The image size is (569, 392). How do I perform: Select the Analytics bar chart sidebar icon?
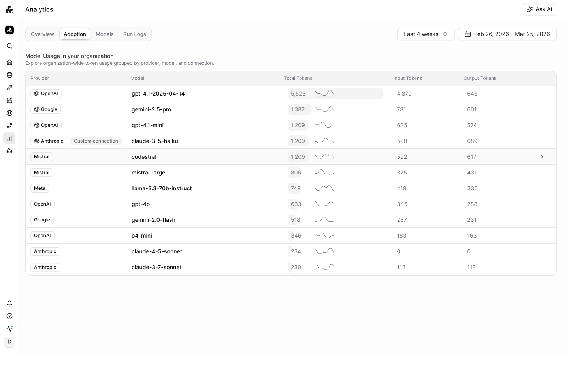click(x=9, y=138)
